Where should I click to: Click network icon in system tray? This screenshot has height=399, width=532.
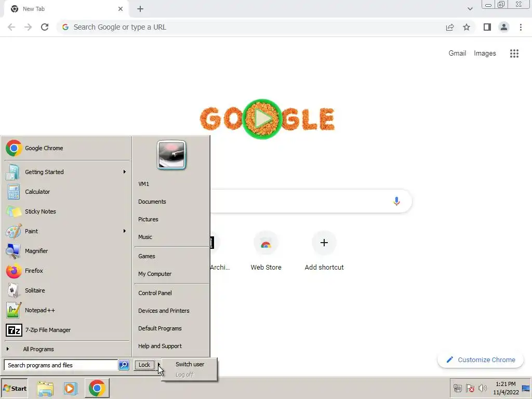pos(457,388)
